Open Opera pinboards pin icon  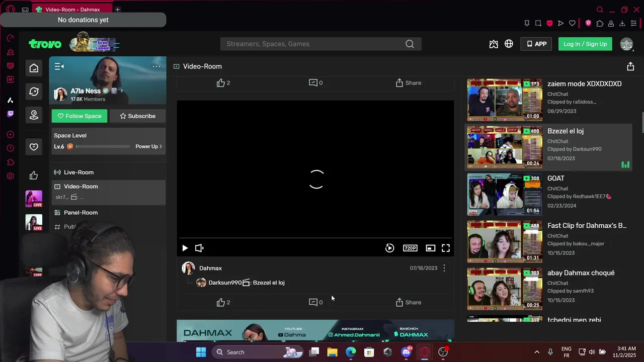tap(527, 23)
